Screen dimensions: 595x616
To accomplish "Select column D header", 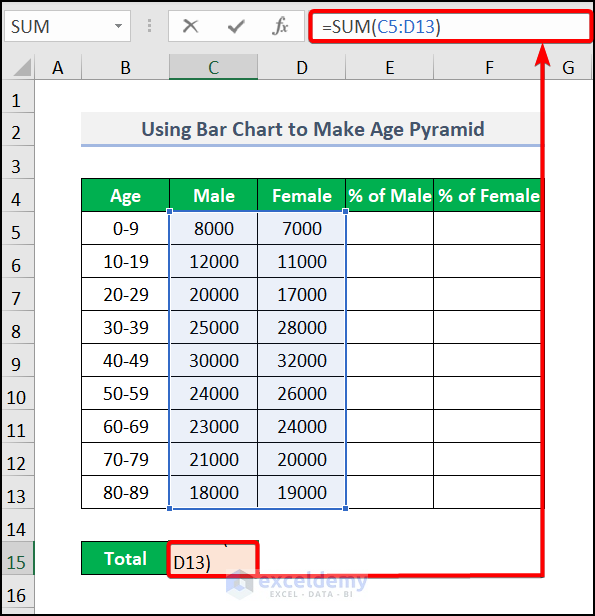I will tap(302, 68).
